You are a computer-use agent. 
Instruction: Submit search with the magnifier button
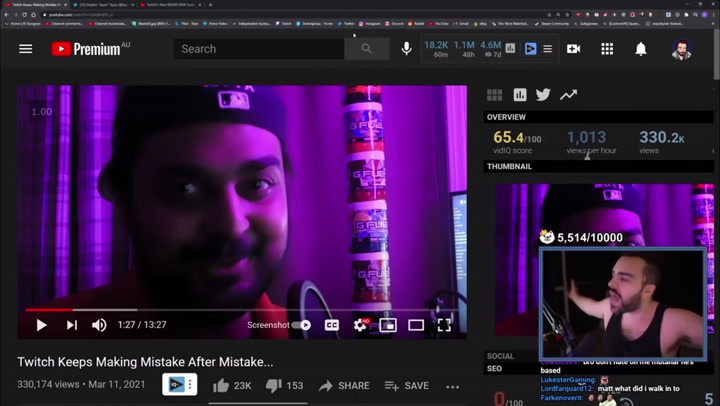coord(366,49)
